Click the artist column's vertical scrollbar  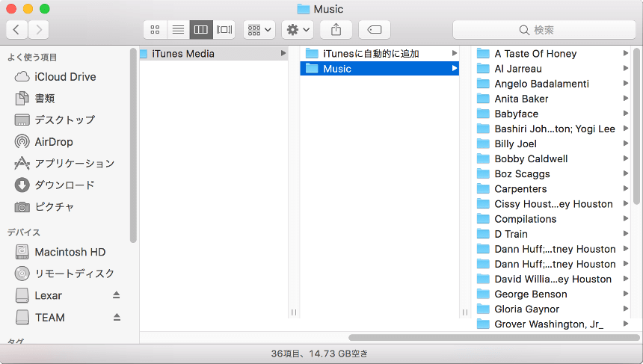pyautogui.click(x=636, y=127)
